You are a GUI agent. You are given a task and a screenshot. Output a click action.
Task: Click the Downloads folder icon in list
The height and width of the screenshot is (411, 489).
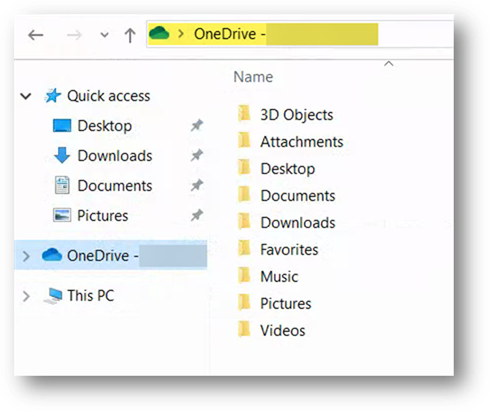pyautogui.click(x=244, y=221)
